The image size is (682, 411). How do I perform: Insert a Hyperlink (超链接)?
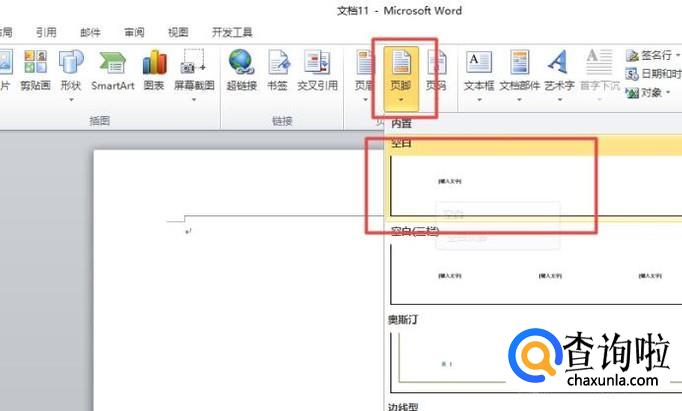[x=241, y=70]
